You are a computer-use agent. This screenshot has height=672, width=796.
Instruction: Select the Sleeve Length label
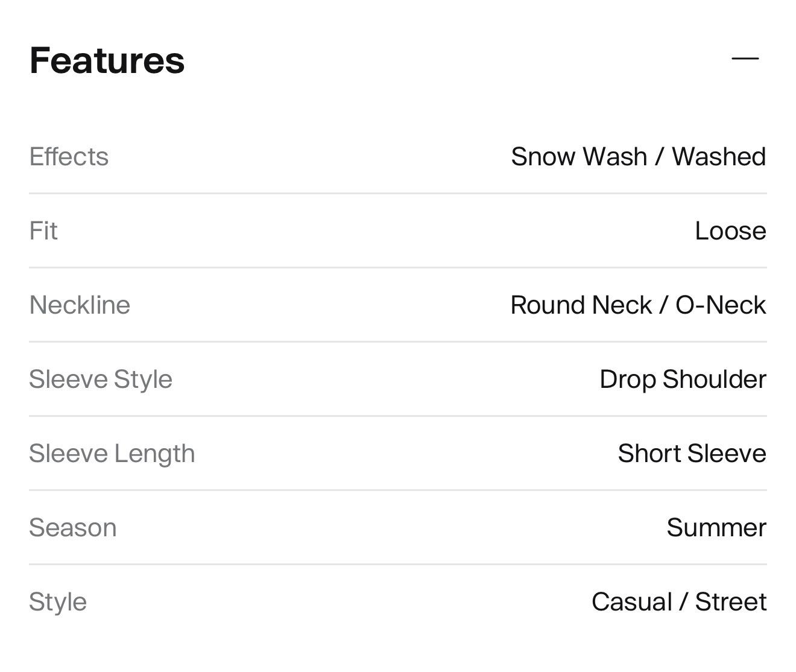[x=112, y=454]
